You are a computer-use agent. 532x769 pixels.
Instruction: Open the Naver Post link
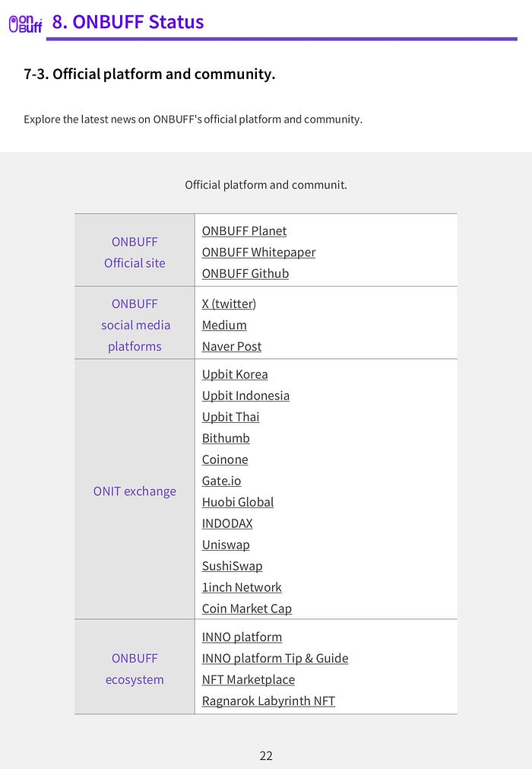[232, 347]
